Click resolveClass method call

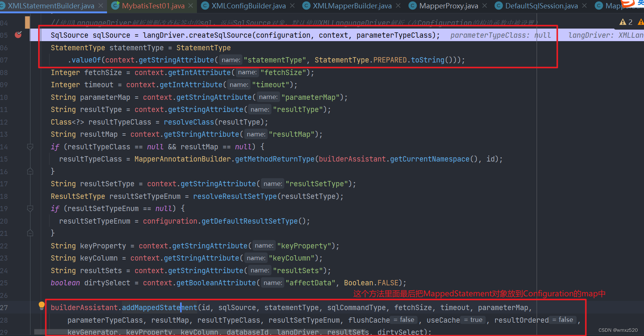pos(189,122)
